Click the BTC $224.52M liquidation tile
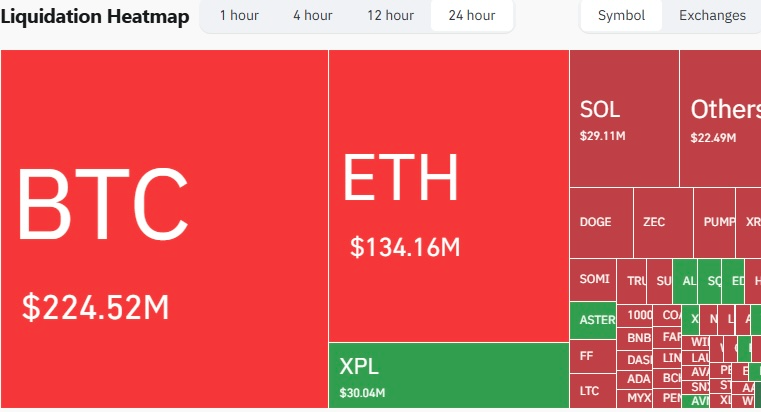The image size is (761, 412). pos(164,230)
